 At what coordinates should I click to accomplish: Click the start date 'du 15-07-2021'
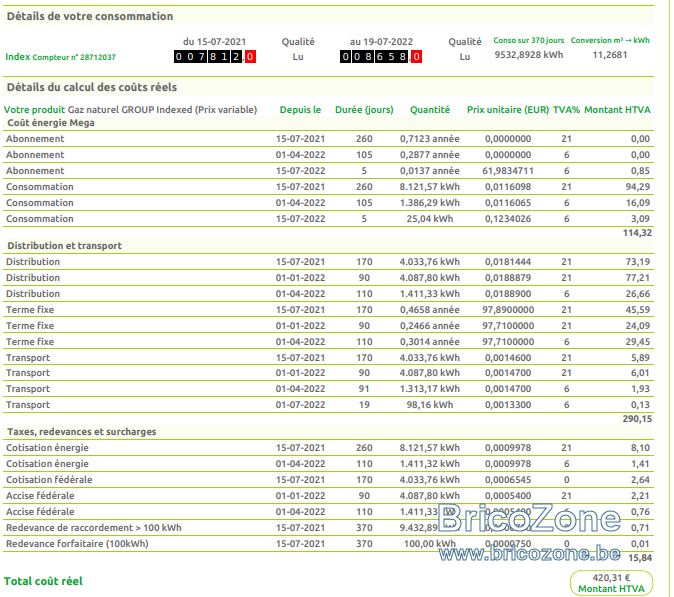214,42
